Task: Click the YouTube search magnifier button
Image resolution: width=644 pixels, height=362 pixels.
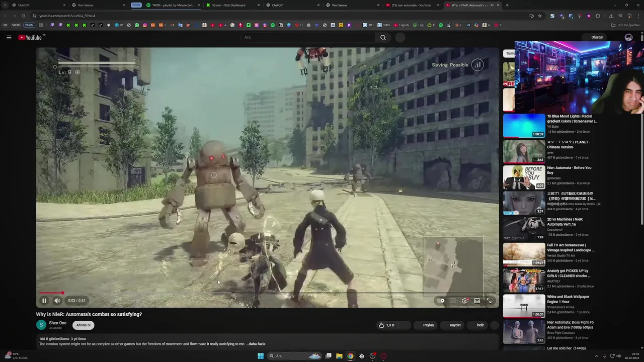Action: click(x=383, y=37)
